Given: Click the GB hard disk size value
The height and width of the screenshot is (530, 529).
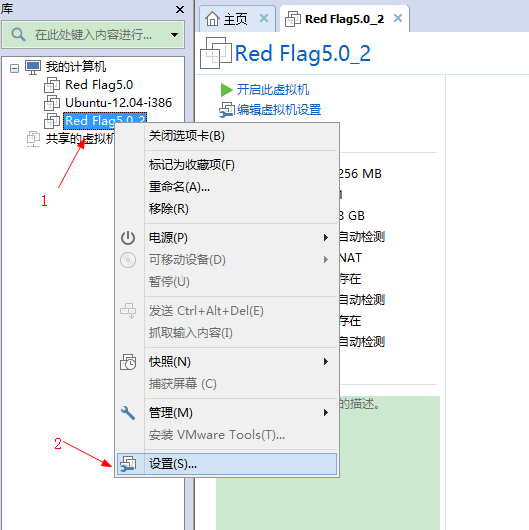Looking at the screenshot, I should tap(352, 216).
